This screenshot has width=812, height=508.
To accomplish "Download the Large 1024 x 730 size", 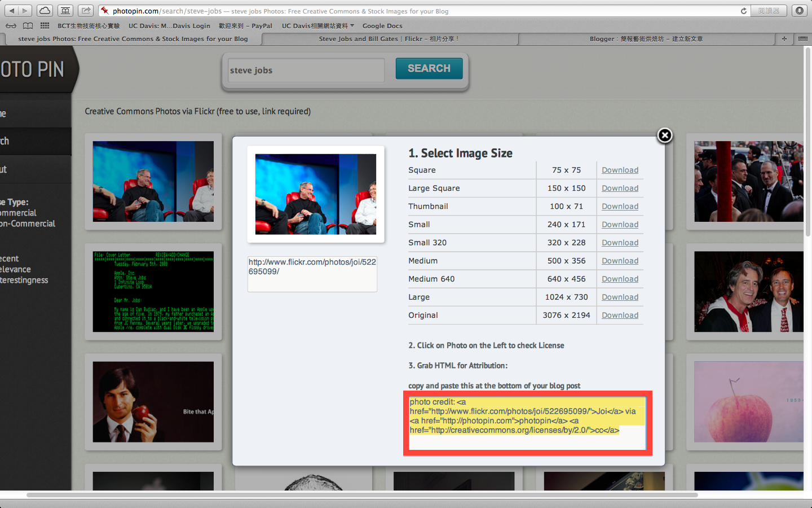I will (620, 297).
